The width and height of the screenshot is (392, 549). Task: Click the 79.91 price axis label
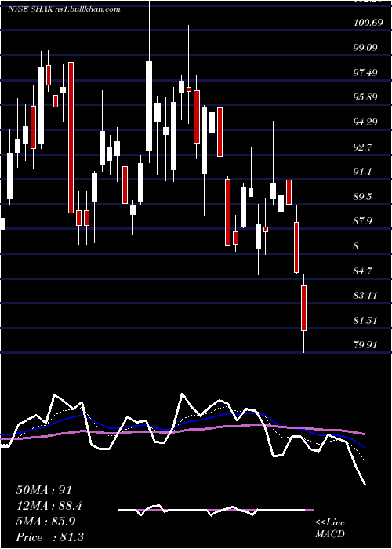click(x=365, y=345)
